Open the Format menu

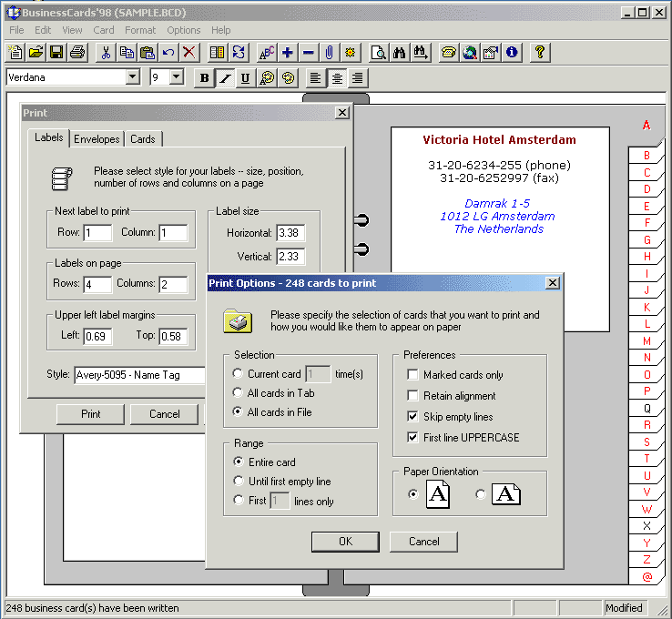click(140, 30)
